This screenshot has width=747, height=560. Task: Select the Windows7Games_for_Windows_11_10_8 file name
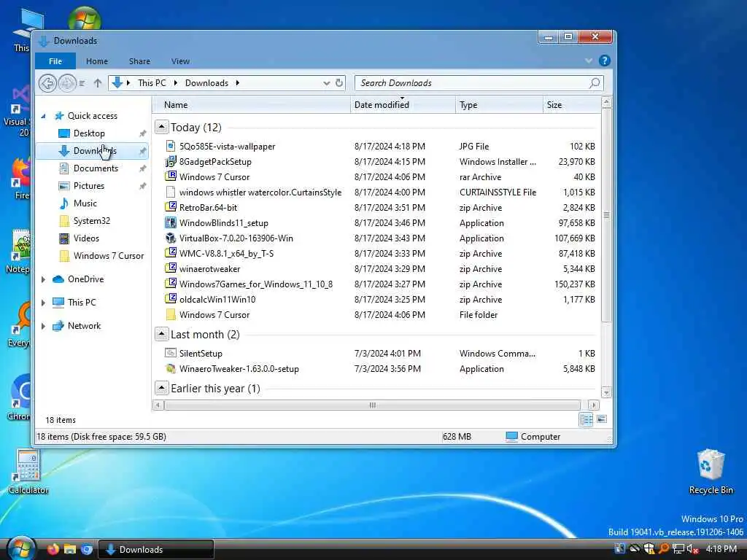256,284
